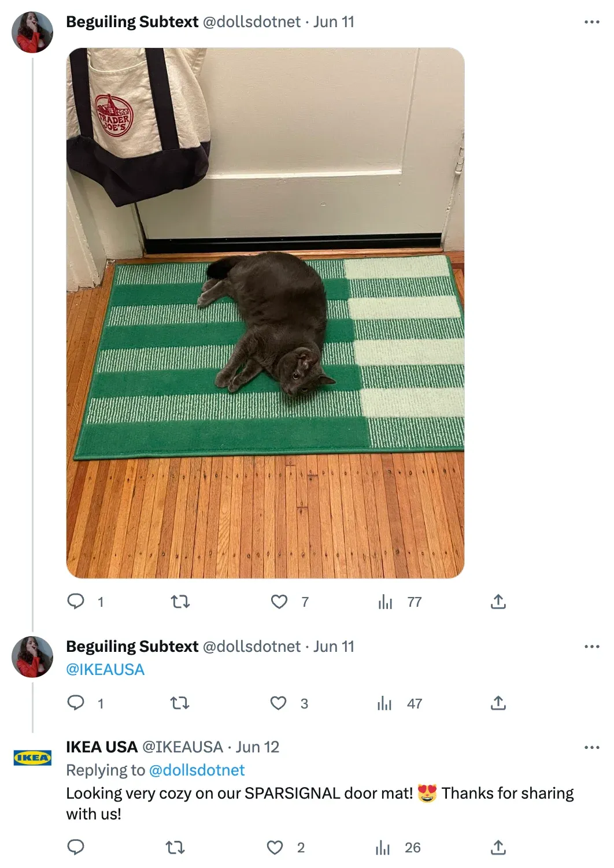Share the cat photo tweet
Image resolution: width=614 pixels, height=868 pixels.
(x=498, y=602)
